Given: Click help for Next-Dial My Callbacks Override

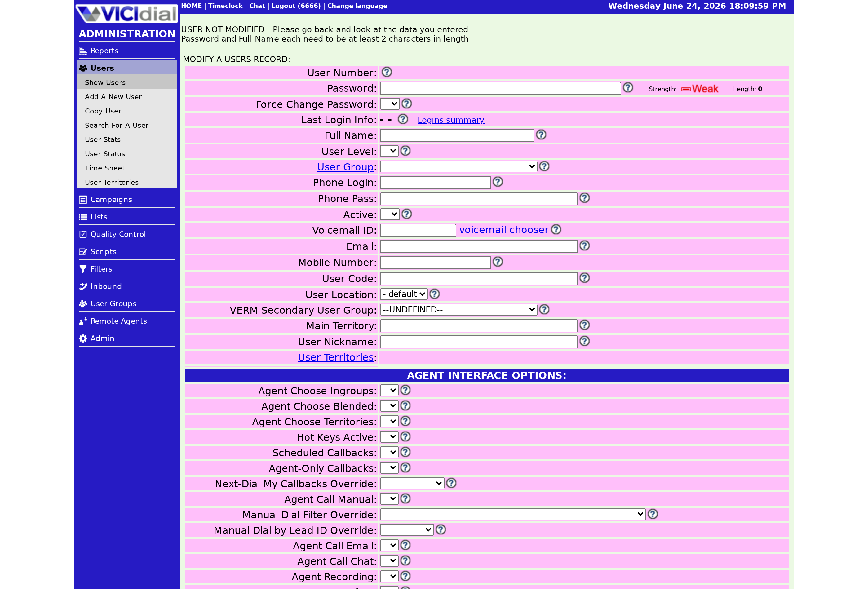Looking at the screenshot, I should click(451, 483).
